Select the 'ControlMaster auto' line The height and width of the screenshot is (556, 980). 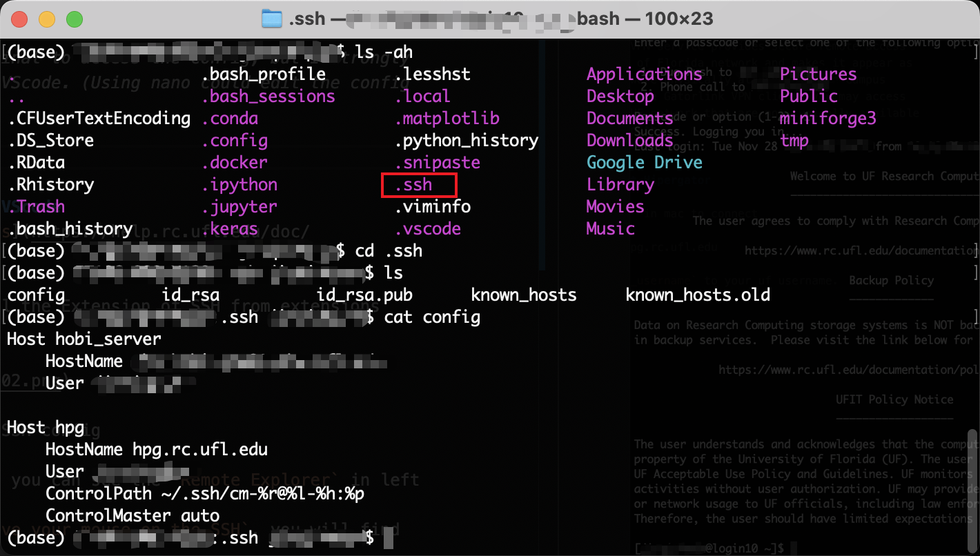click(x=133, y=515)
